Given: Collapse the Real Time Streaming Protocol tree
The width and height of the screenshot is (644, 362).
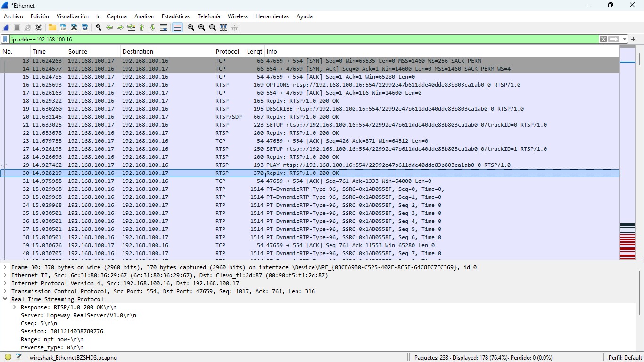Looking at the screenshot, I should [x=5, y=299].
